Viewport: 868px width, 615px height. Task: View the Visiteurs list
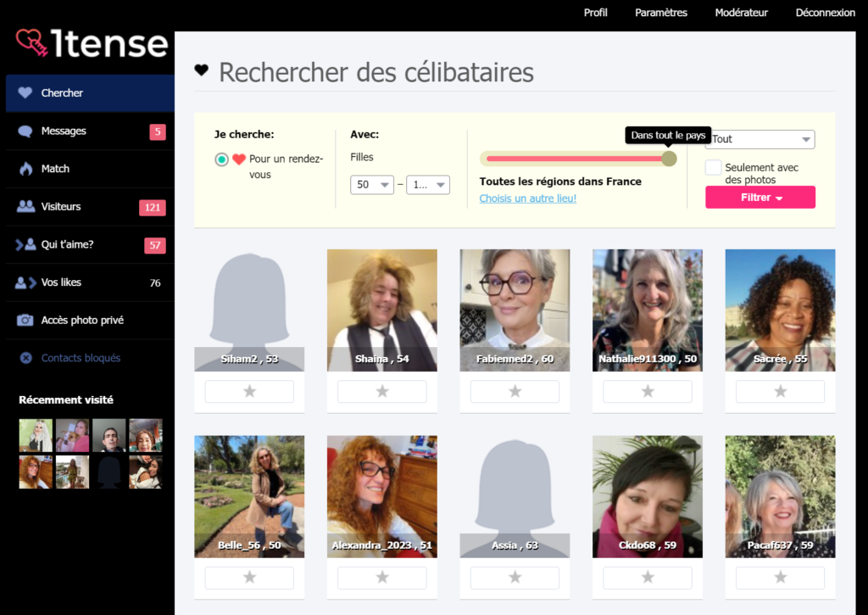tap(90, 207)
